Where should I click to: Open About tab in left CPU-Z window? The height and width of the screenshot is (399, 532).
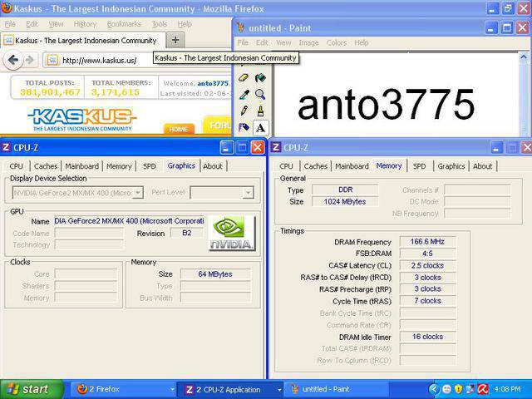[213, 166]
